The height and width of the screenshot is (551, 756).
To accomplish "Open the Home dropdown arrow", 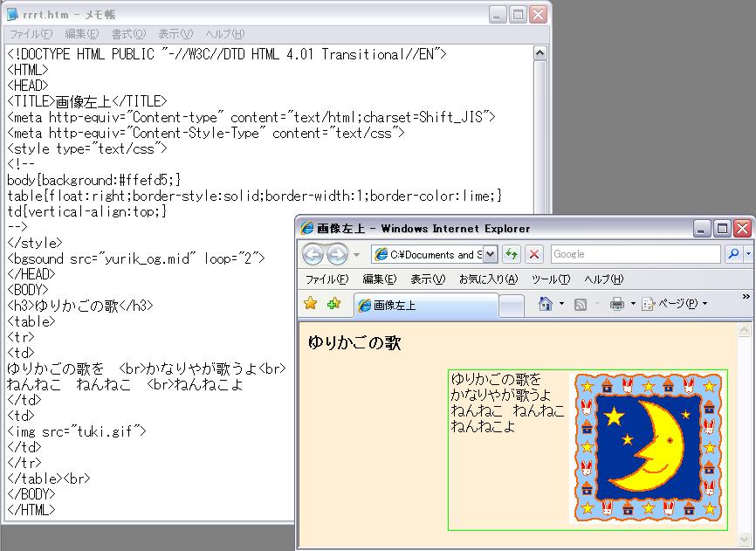I will coord(561,304).
